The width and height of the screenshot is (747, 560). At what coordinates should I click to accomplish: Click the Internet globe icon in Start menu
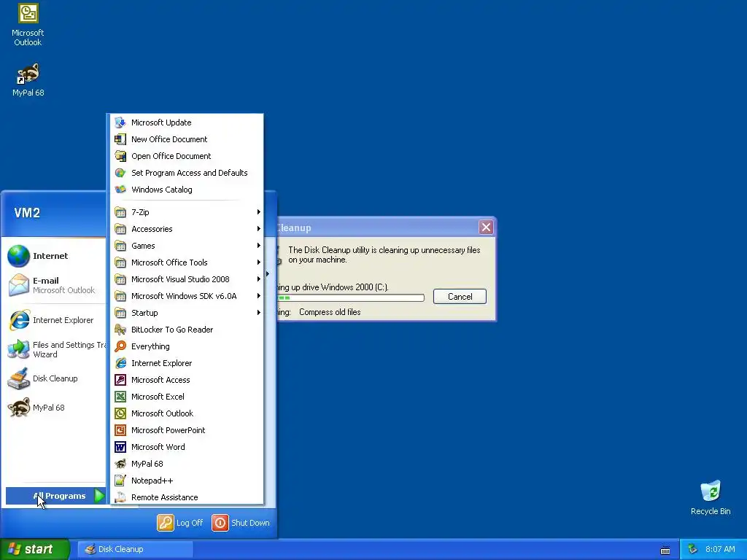pos(18,256)
